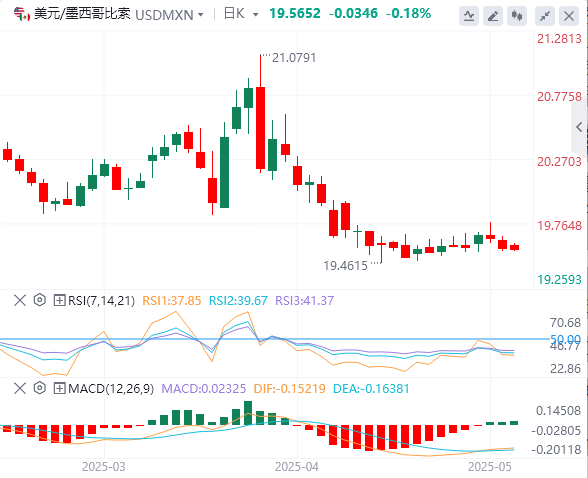Click the RSI2:39.67 value label

[x=238, y=301]
